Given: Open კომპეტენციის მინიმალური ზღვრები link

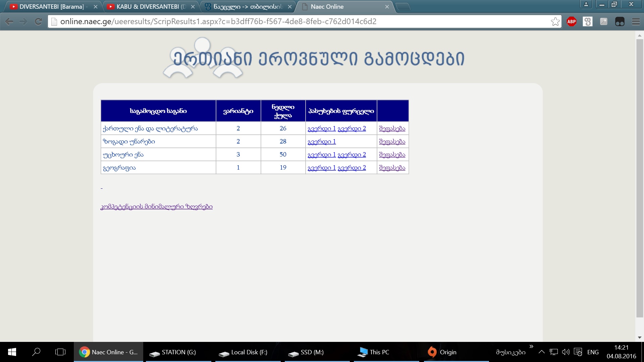Looking at the screenshot, I should pos(156,206).
